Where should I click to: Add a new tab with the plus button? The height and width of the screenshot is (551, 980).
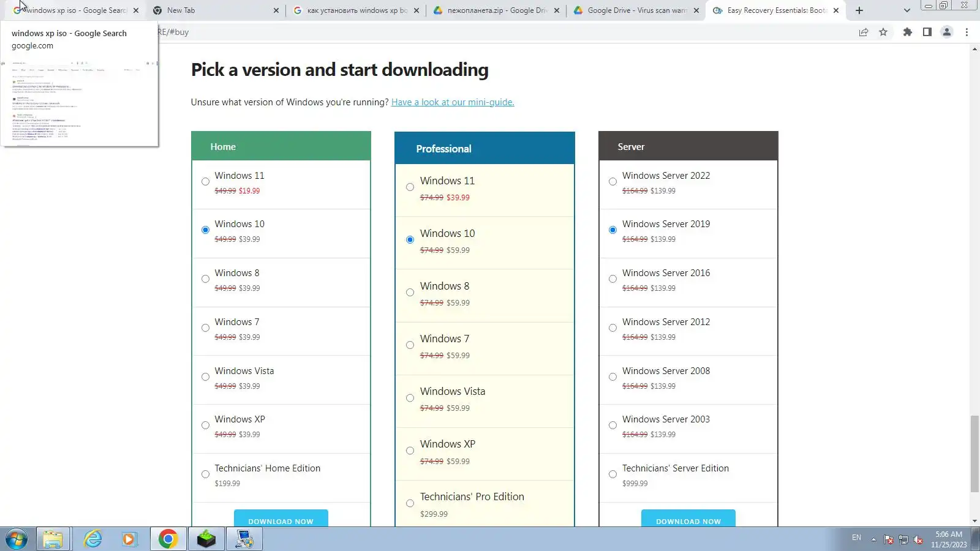coord(859,10)
